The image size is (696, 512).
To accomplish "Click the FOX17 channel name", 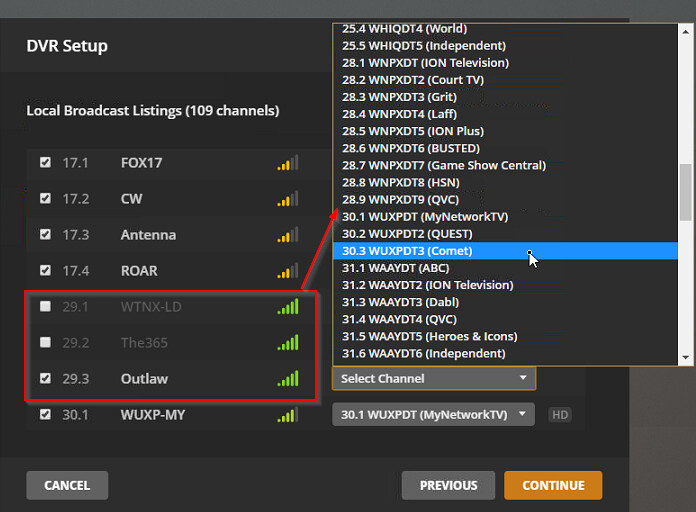I will coord(142,163).
